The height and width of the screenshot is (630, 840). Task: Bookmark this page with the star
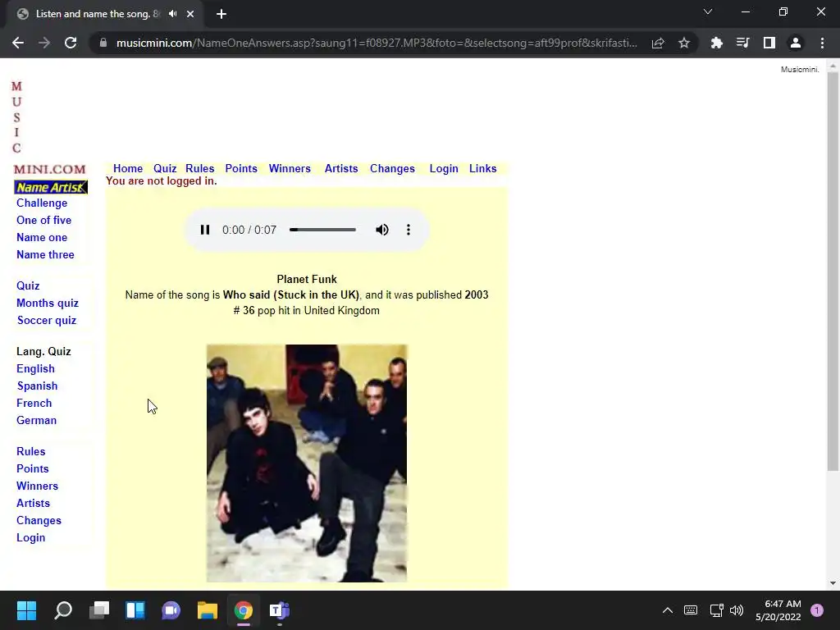pyautogui.click(x=683, y=43)
